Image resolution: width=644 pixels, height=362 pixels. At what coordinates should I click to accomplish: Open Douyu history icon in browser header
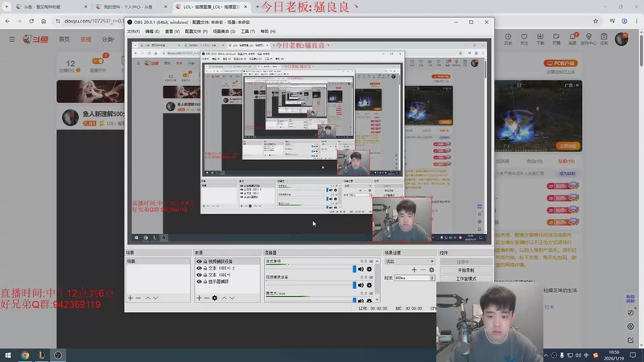click(x=508, y=39)
